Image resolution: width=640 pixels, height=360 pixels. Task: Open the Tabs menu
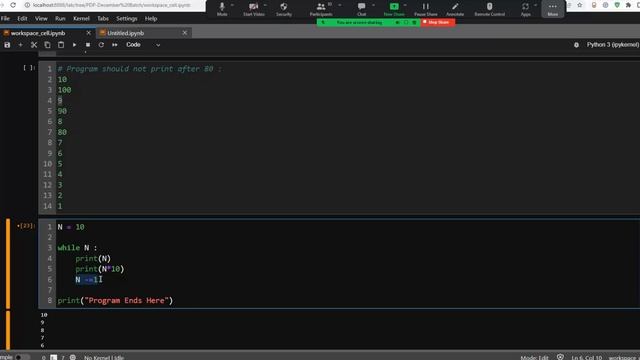103,18
